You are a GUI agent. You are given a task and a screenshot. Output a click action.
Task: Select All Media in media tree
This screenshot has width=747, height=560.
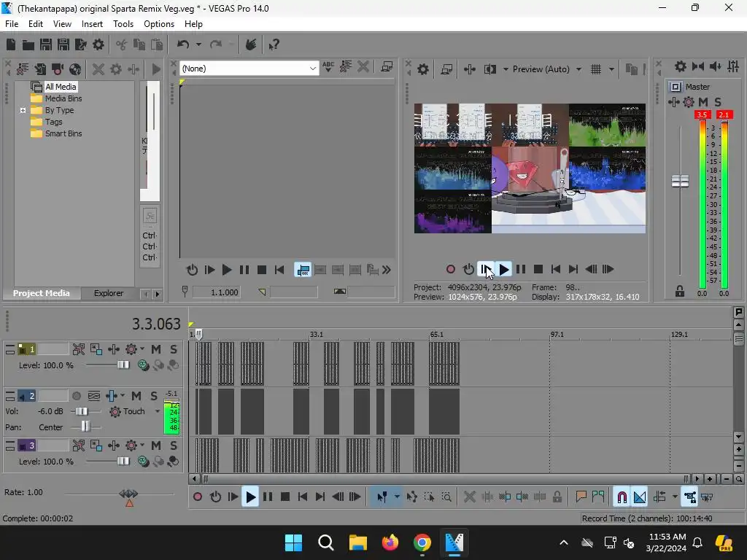[x=60, y=87]
